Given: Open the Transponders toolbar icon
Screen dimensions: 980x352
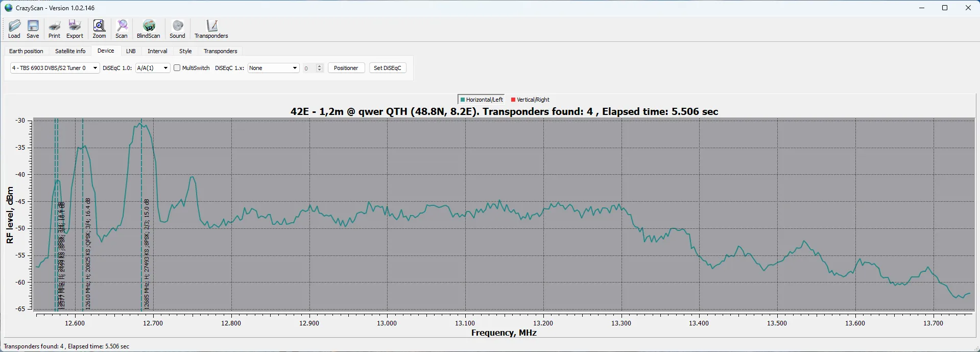Looking at the screenshot, I should point(211,29).
